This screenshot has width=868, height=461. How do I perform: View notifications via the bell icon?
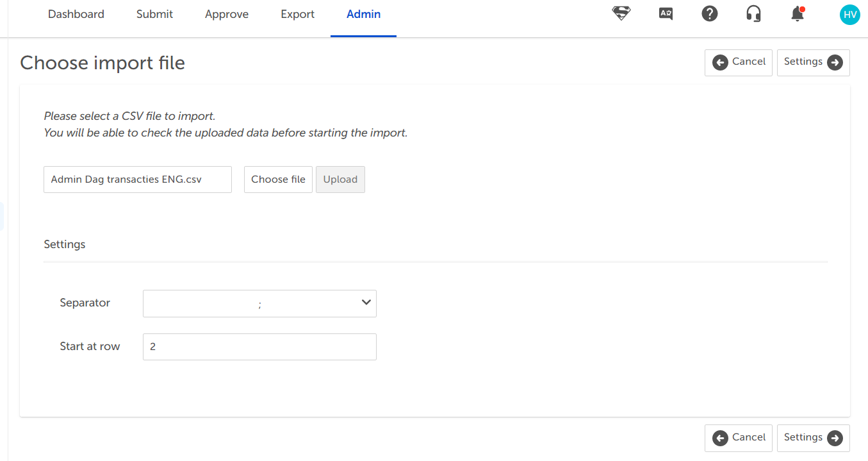click(x=796, y=14)
